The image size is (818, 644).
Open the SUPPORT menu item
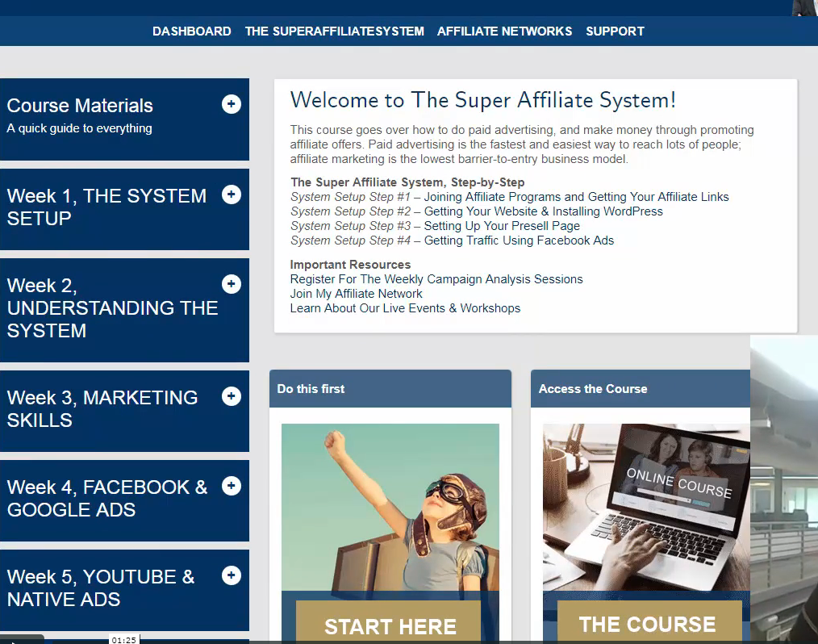(615, 31)
